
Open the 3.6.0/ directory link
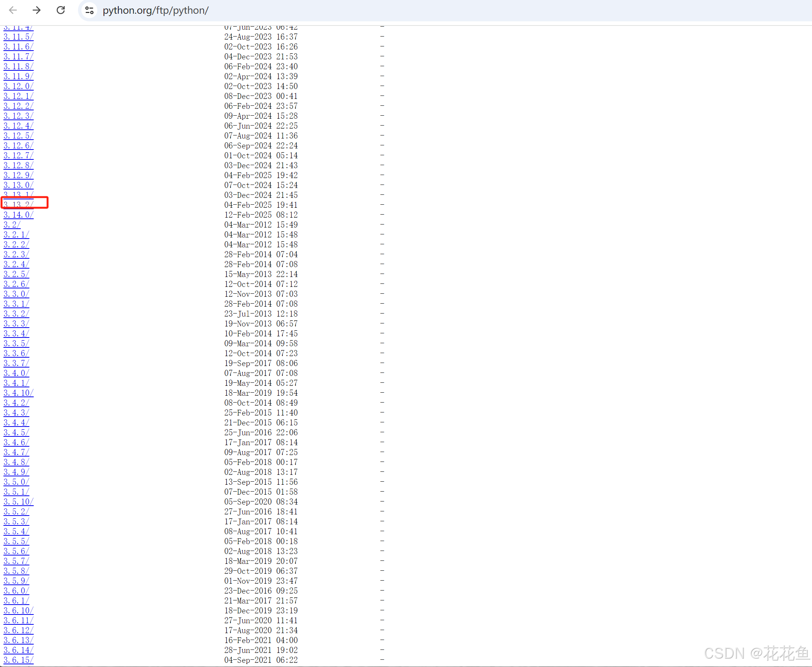coord(16,591)
